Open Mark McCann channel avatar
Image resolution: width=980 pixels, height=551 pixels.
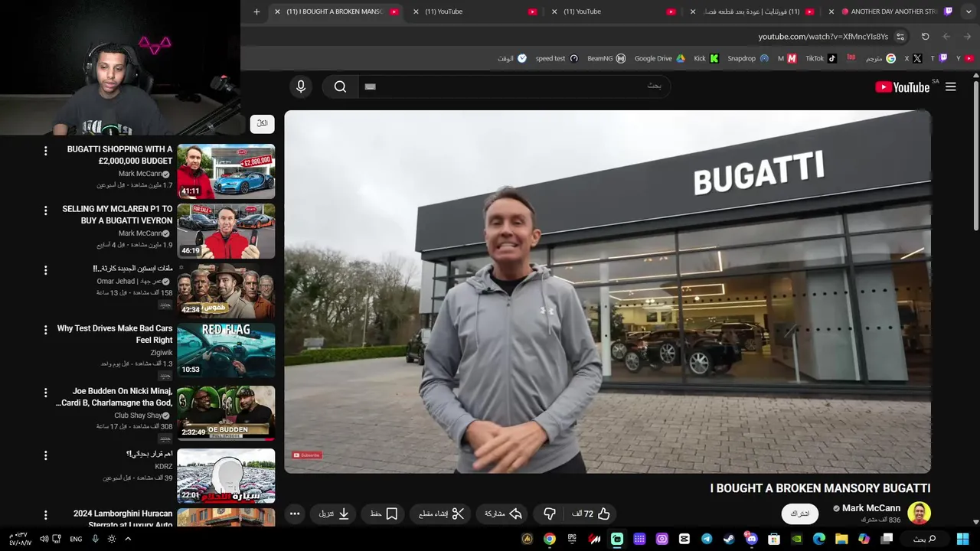point(919,513)
